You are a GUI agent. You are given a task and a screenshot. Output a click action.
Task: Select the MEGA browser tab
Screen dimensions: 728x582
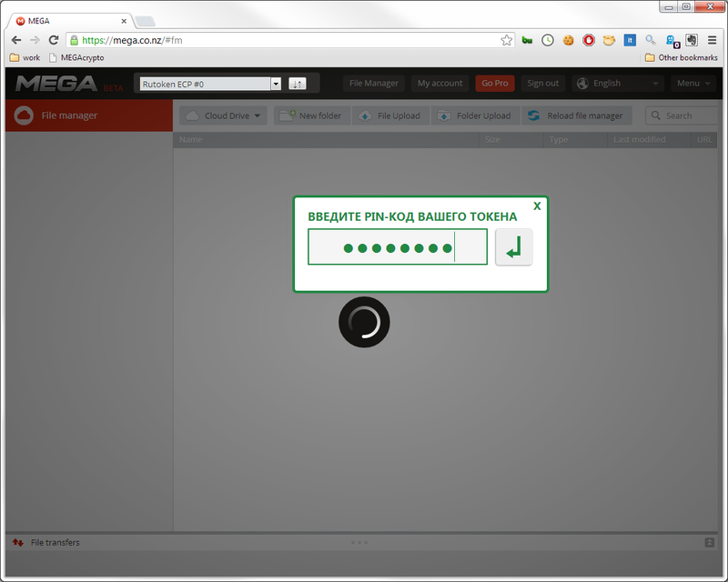tap(70, 21)
